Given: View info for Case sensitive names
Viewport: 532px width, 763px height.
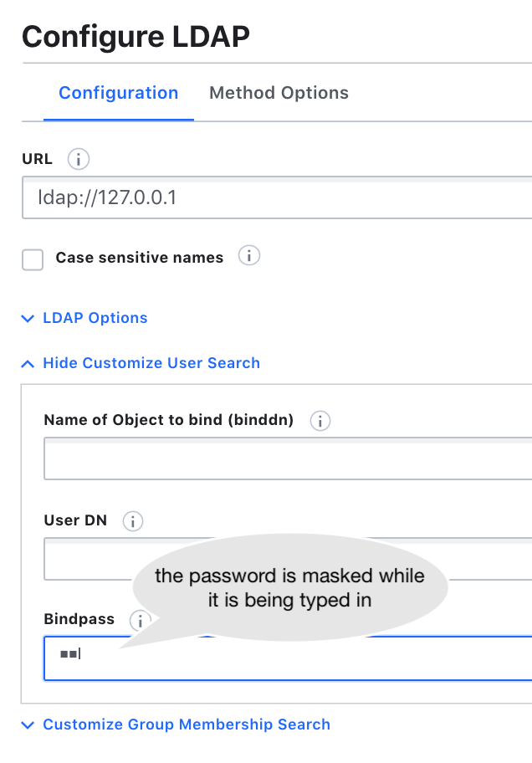Looking at the screenshot, I should (x=248, y=257).
